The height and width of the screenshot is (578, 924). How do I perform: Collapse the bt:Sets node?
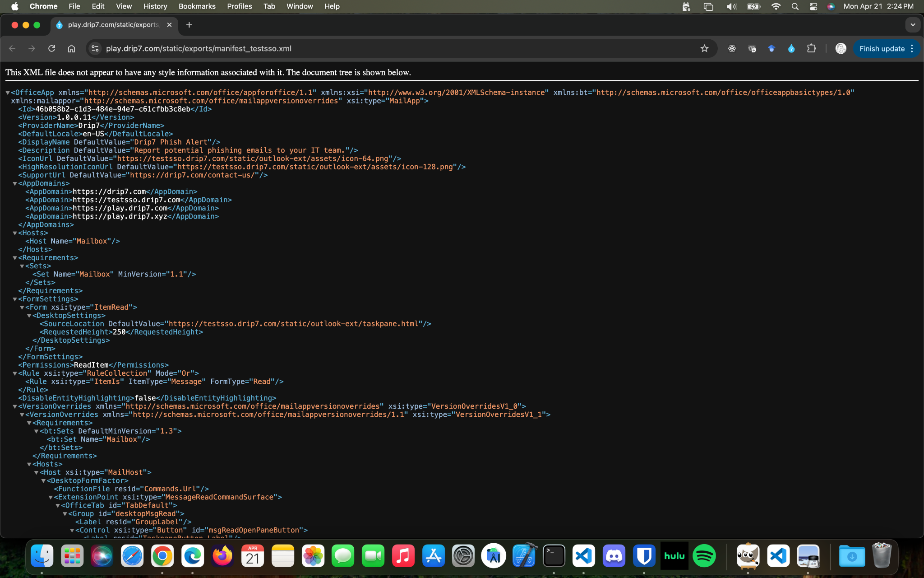pos(37,431)
